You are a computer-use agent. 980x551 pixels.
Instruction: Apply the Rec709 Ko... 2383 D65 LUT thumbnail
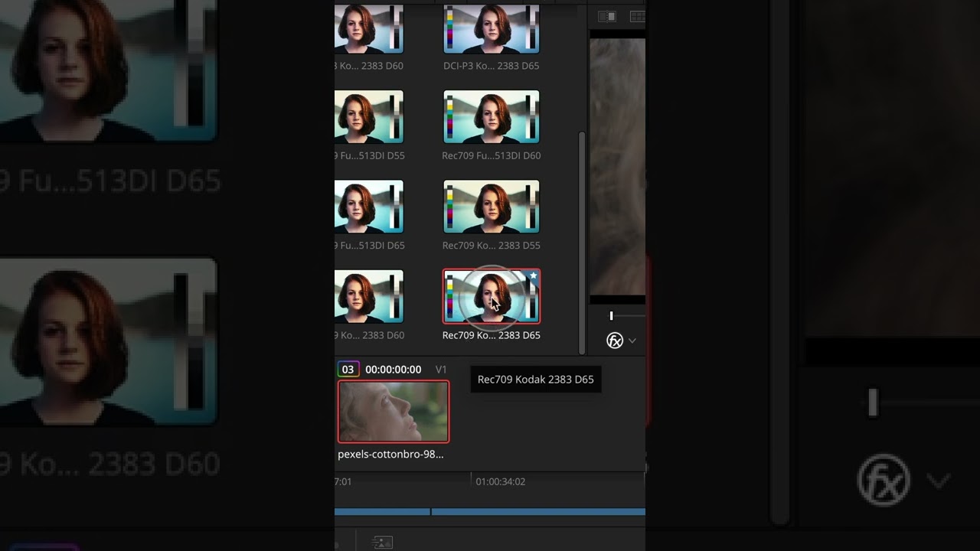[x=492, y=296]
